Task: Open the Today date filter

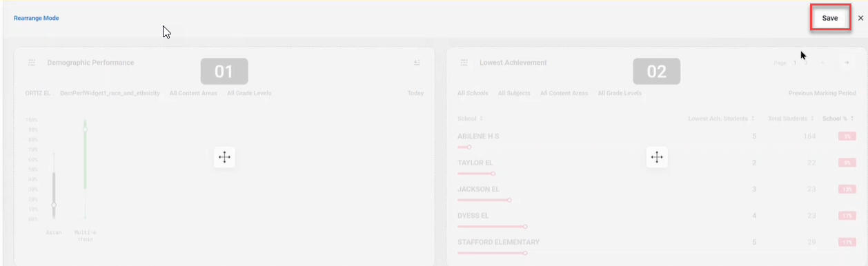Action: pyautogui.click(x=415, y=93)
